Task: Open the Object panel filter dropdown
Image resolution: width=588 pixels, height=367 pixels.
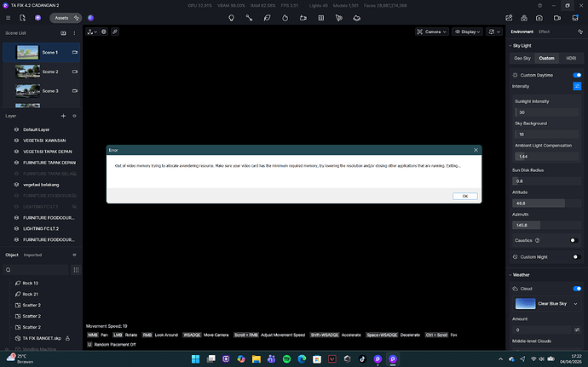Action: [74, 255]
